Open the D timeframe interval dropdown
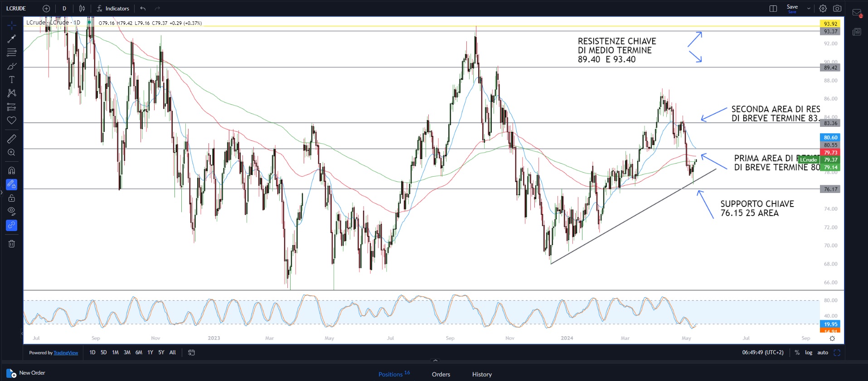The height and width of the screenshot is (381, 868). (x=64, y=9)
